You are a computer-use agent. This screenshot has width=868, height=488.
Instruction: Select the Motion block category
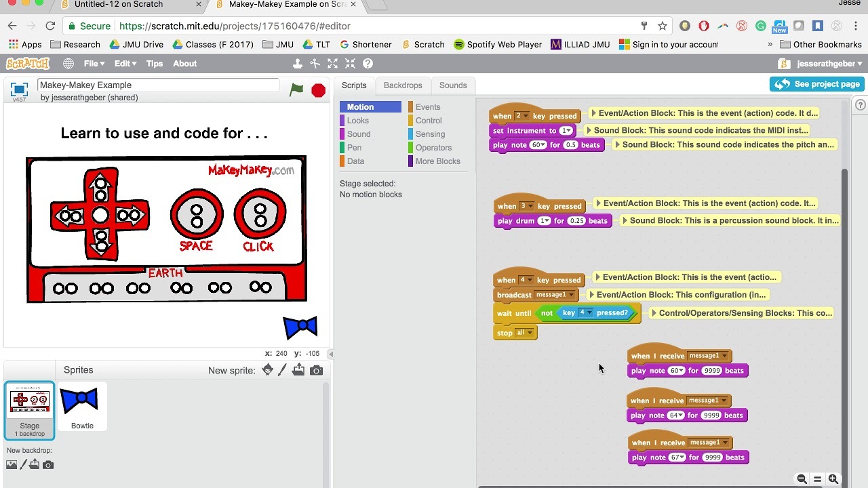click(370, 107)
